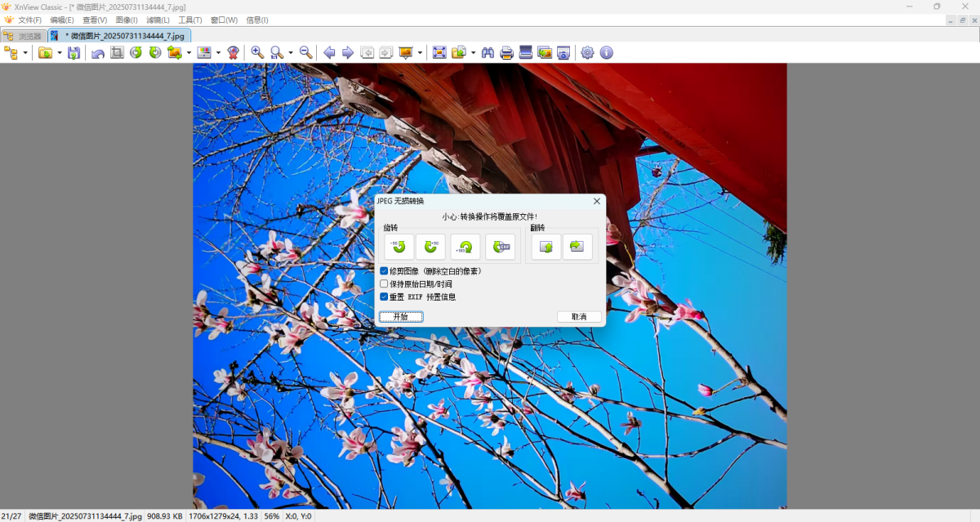This screenshot has height=522, width=980.
Task: Click the printer icon in toolbar
Action: (x=506, y=52)
